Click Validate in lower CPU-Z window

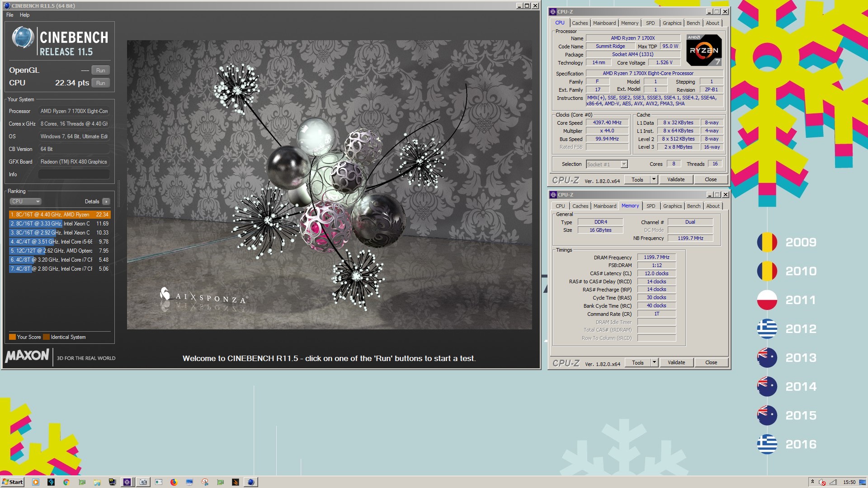[676, 363]
